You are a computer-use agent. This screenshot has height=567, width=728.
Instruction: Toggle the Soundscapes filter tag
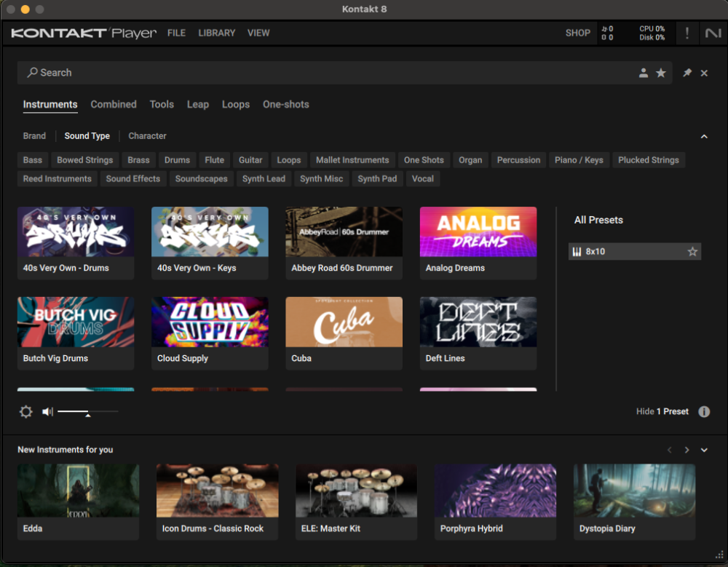coord(201,179)
